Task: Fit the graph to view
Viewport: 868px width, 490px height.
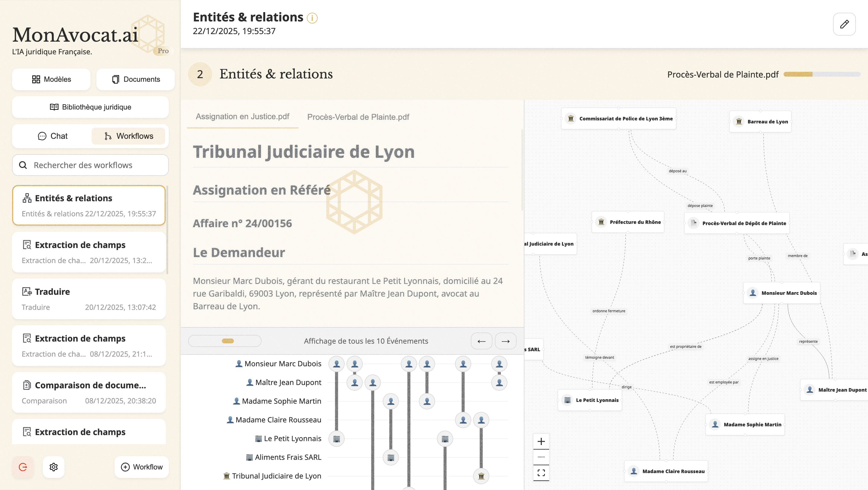Action: (541, 472)
